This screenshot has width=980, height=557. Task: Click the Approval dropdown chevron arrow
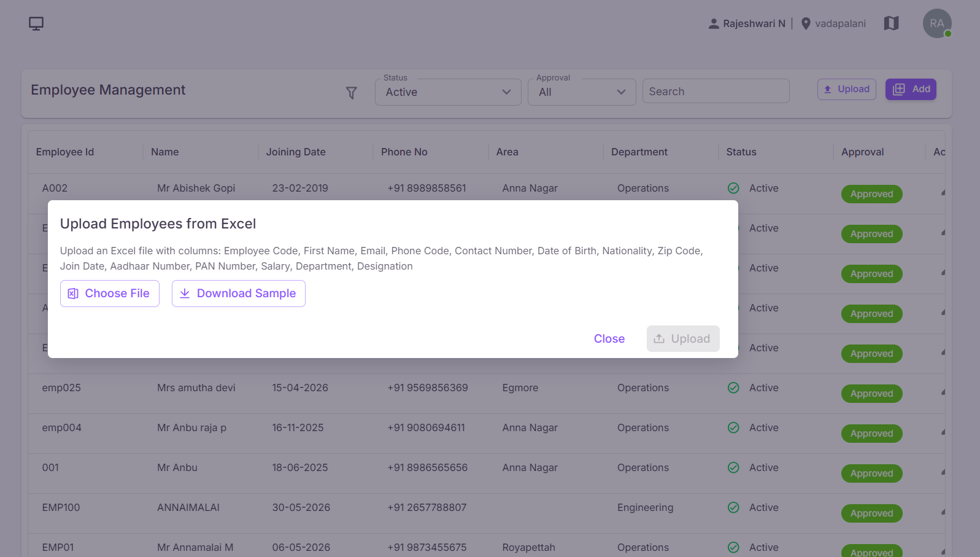coord(621,92)
